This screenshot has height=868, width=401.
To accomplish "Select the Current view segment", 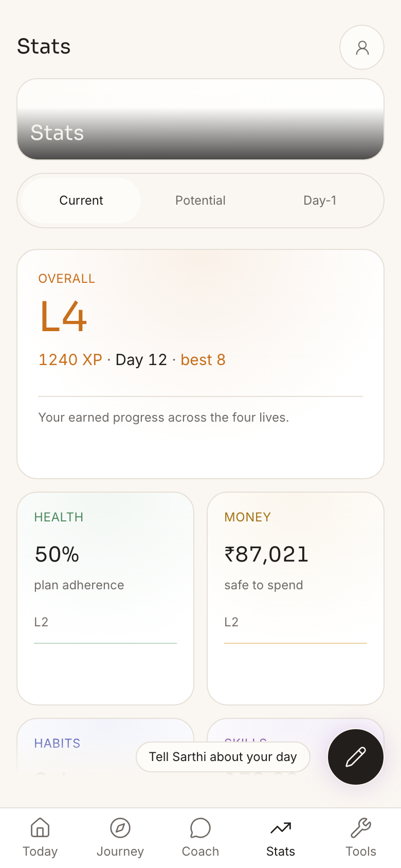I will (x=81, y=201).
